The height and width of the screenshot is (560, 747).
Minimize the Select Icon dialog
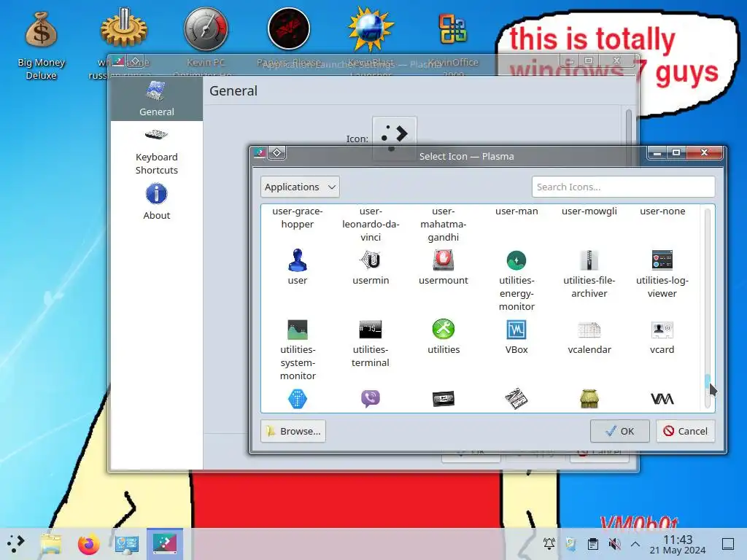(657, 153)
